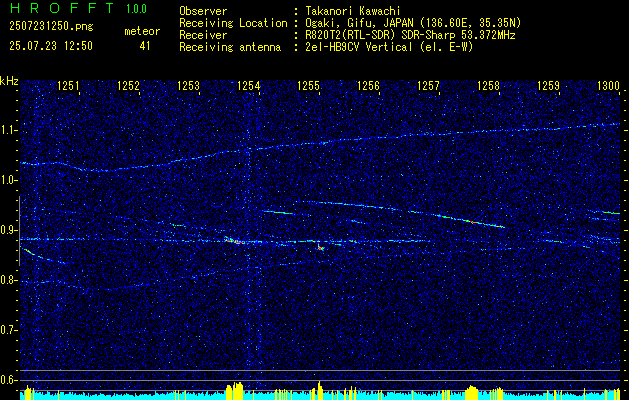Image resolution: width=629 pixels, height=400 pixels.
Task: Click the date stamp 25.07.23 12:50
Action: (51, 46)
